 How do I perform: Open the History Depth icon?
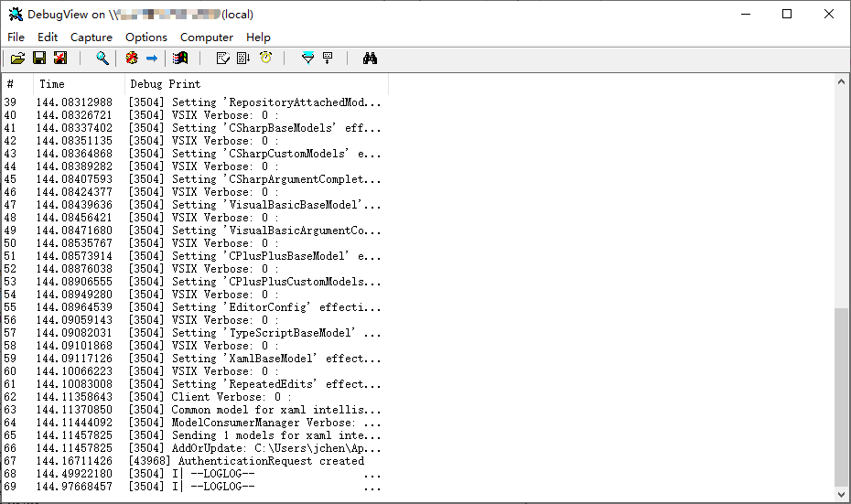(328, 58)
